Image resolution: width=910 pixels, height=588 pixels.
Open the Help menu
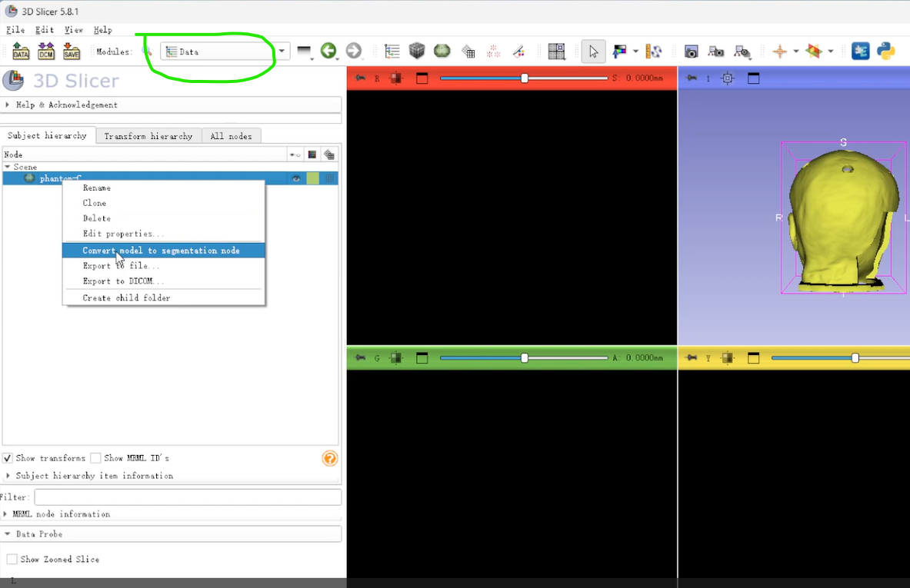point(103,29)
